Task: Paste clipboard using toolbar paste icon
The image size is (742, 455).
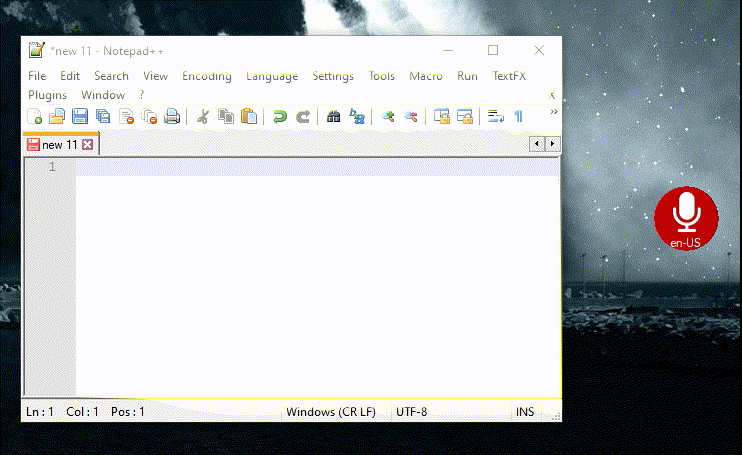Action: tap(249, 116)
